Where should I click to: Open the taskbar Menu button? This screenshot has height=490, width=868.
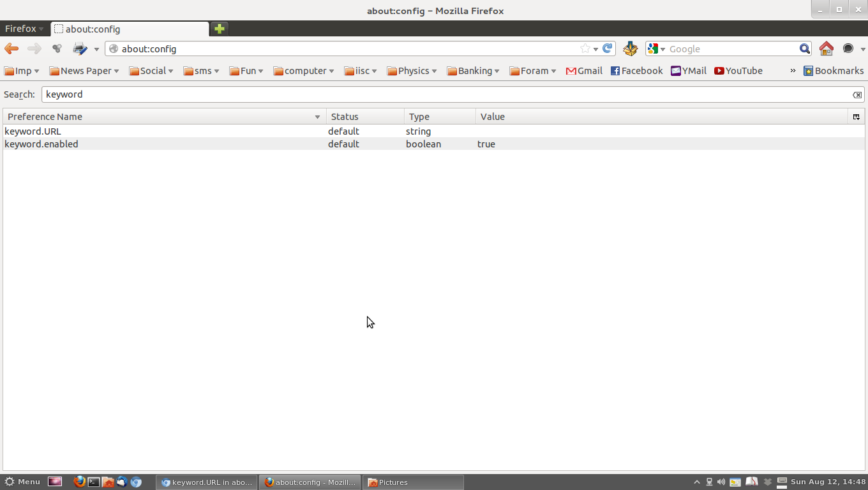pos(22,482)
